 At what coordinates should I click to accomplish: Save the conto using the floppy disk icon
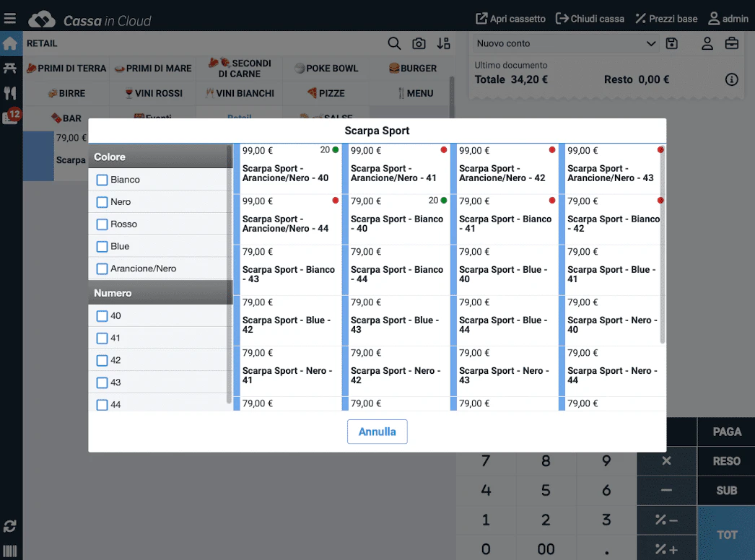pos(672,43)
